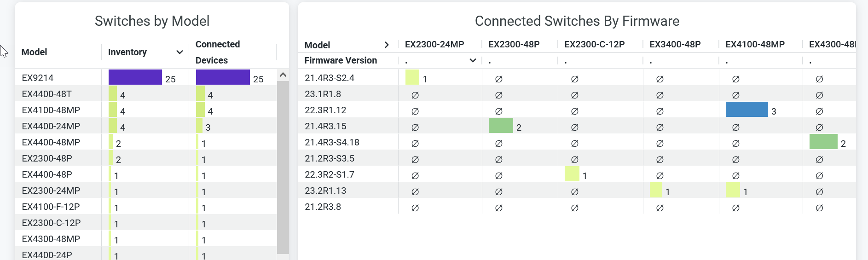This screenshot has width=868, height=260.
Task: Click the EX9214 purple inventory bar
Action: pyautogui.click(x=135, y=77)
